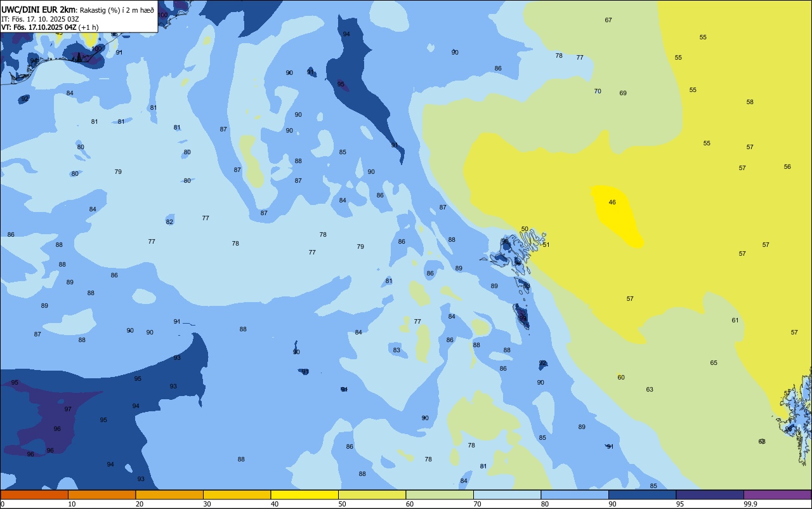The height and width of the screenshot is (509, 812).
Task: Click the '0' tick label on the legend
Action: 3,504
